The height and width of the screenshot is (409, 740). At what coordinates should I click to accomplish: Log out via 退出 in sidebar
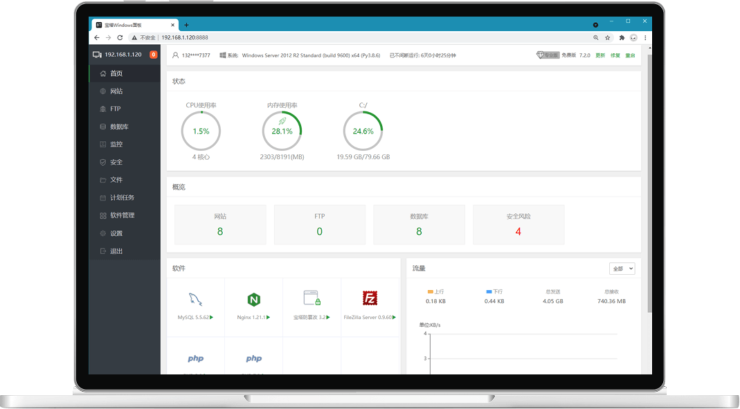(x=125, y=251)
